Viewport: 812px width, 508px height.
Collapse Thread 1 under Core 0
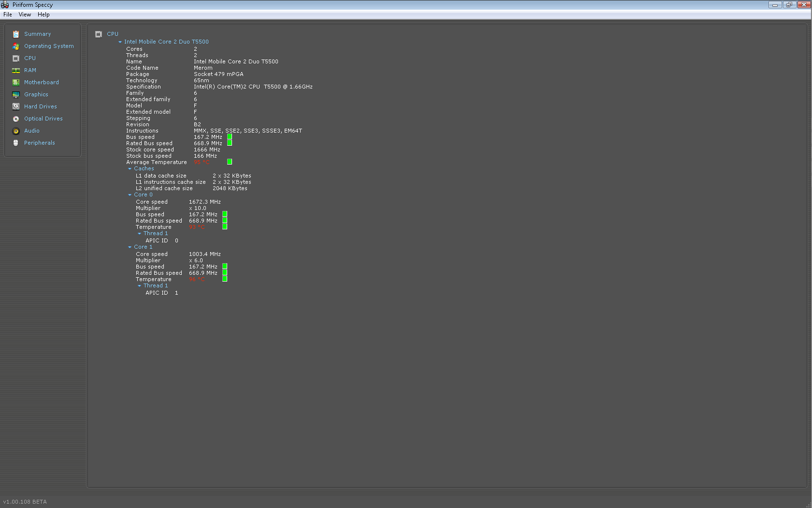[139, 234]
